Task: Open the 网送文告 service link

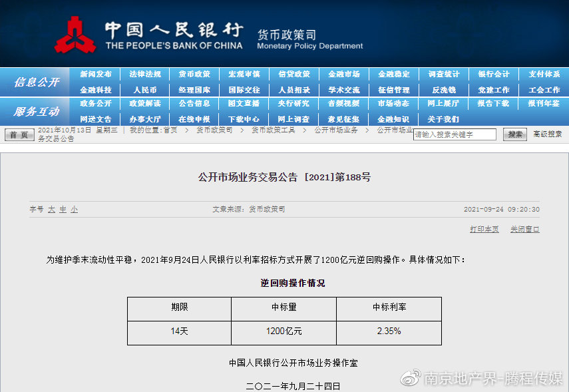Action: 96,119
